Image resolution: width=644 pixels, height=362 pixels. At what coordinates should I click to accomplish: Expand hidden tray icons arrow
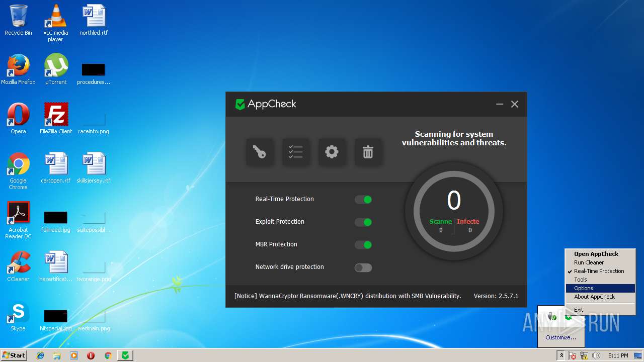(x=561, y=355)
